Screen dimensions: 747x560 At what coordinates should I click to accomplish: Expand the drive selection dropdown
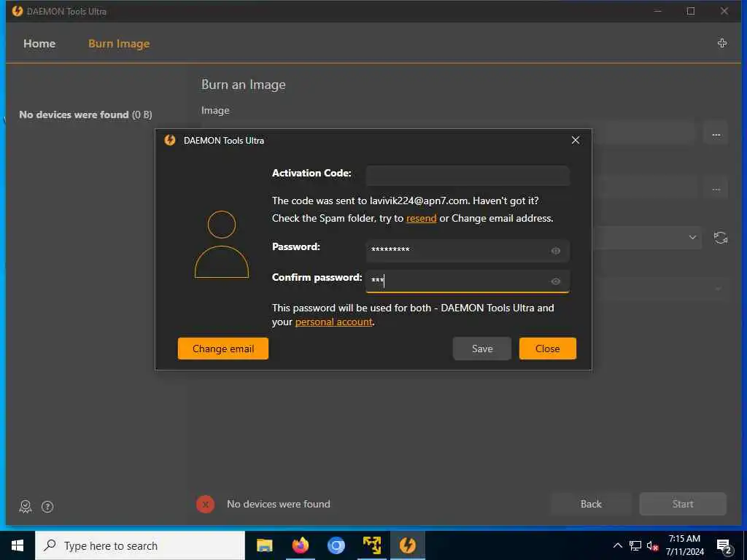pyautogui.click(x=692, y=237)
